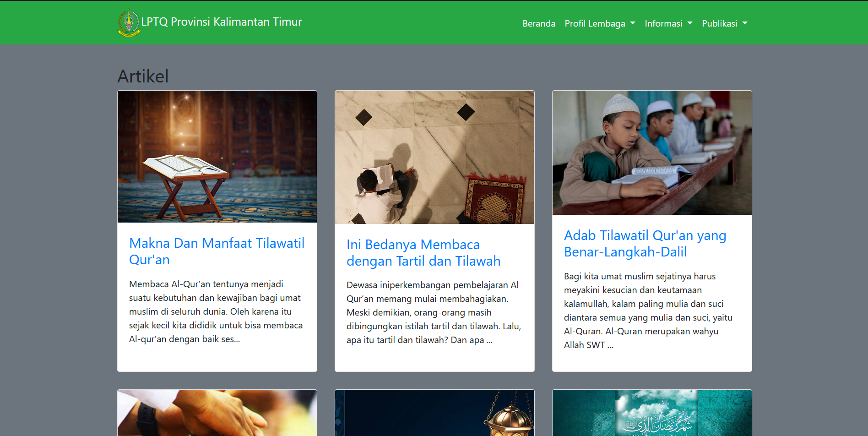Click the caret arrow beside Publikasi
This screenshot has width=868, height=436.
tap(745, 23)
